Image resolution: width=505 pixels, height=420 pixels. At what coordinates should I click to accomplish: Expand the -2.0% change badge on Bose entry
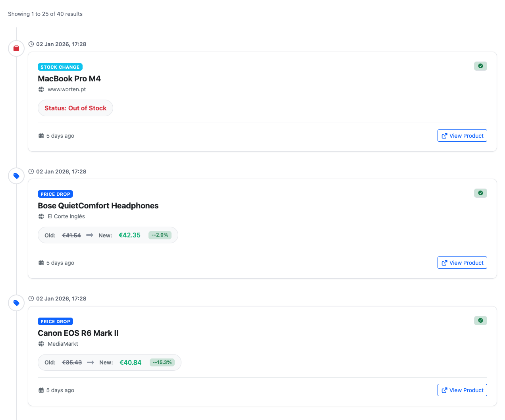[160, 235]
